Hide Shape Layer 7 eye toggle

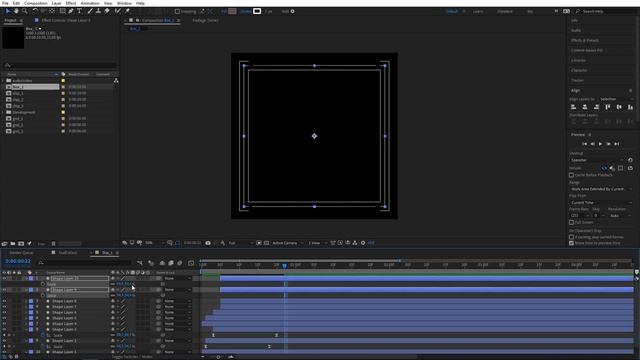tap(4, 307)
